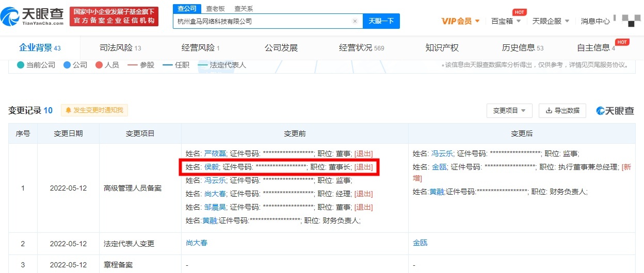644x273 pixels.
Task: Click the user avatar icon
Action: pyautogui.click(x=631, y=20)
